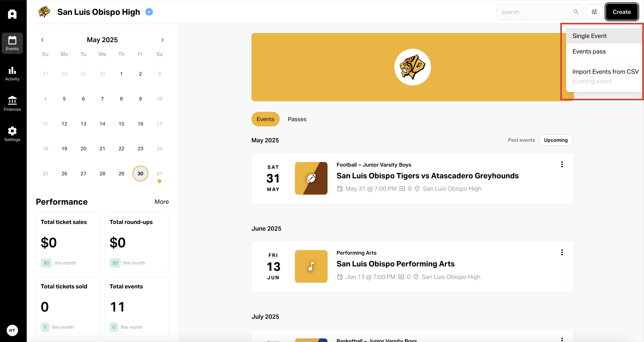Open San Luis Obispo Performing Arts event
The image size is (644, 342).
click(x=395, y=264)
